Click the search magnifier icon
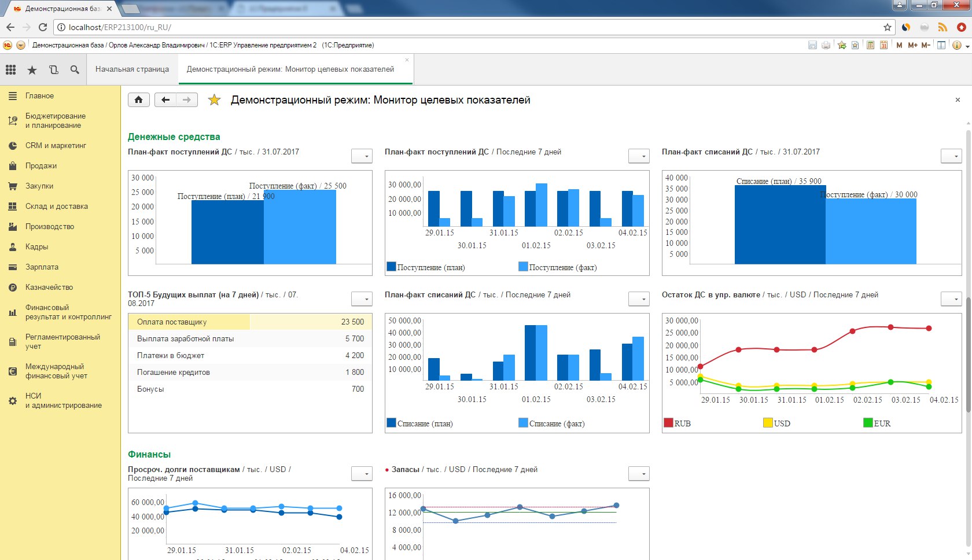 pos(75,70)
